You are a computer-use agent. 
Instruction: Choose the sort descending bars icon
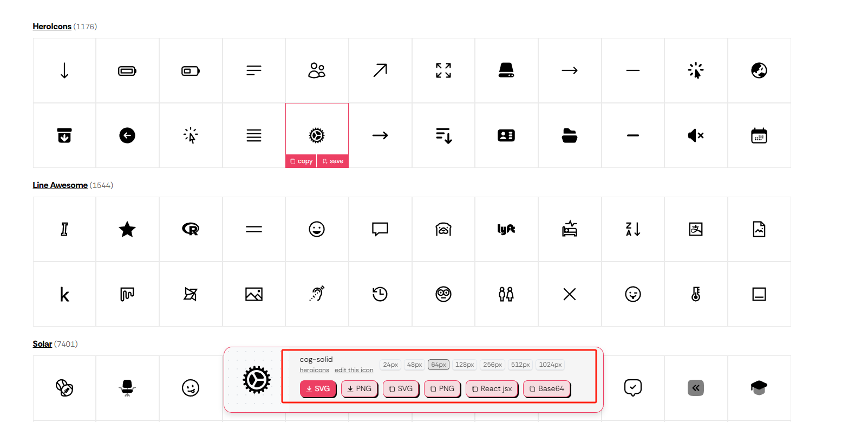[443, 135]
